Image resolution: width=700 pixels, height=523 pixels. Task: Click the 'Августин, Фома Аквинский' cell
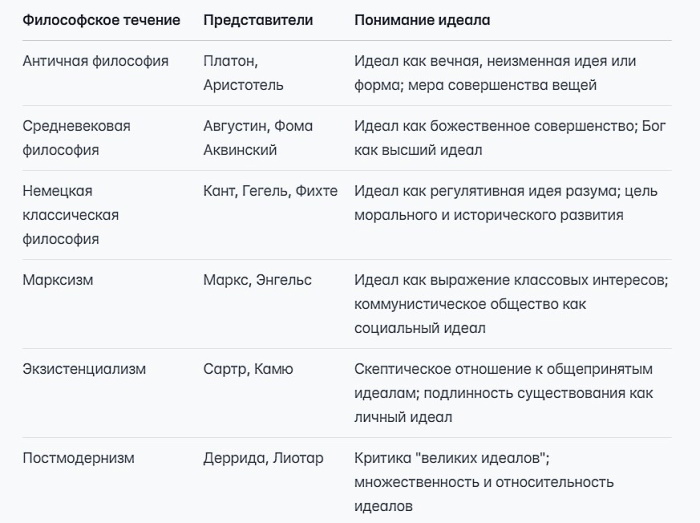[258, 138]
